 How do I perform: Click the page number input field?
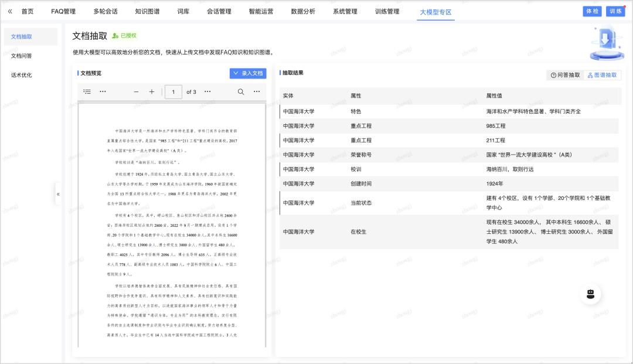173,92
